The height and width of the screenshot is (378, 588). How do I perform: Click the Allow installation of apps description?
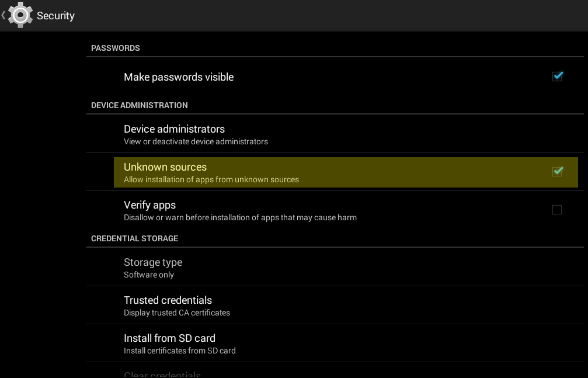tap(211, 179)
